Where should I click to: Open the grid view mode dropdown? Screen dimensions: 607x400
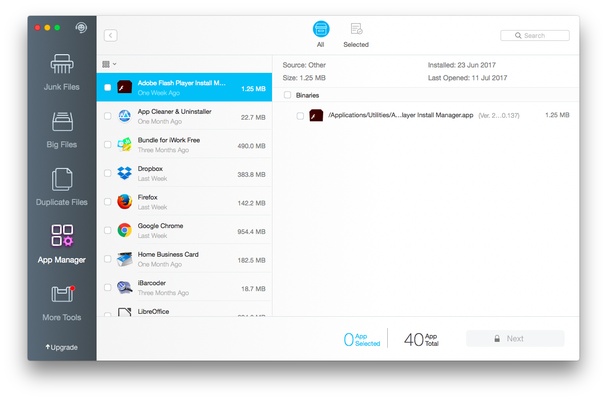[x=110, y=64]
